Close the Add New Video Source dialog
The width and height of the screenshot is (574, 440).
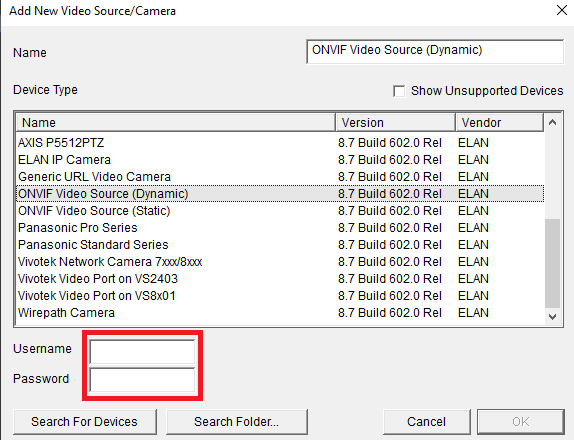coord(562,10)
